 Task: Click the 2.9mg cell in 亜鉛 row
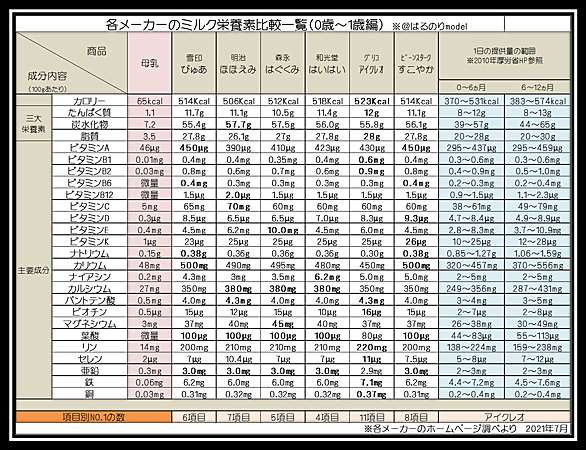tap(371, 371)
